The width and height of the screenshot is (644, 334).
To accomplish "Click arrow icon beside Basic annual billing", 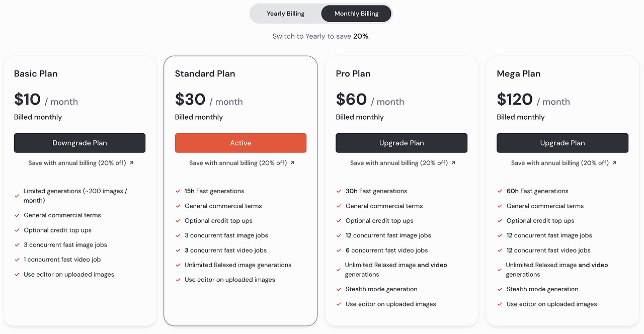I will coord(131,163).
